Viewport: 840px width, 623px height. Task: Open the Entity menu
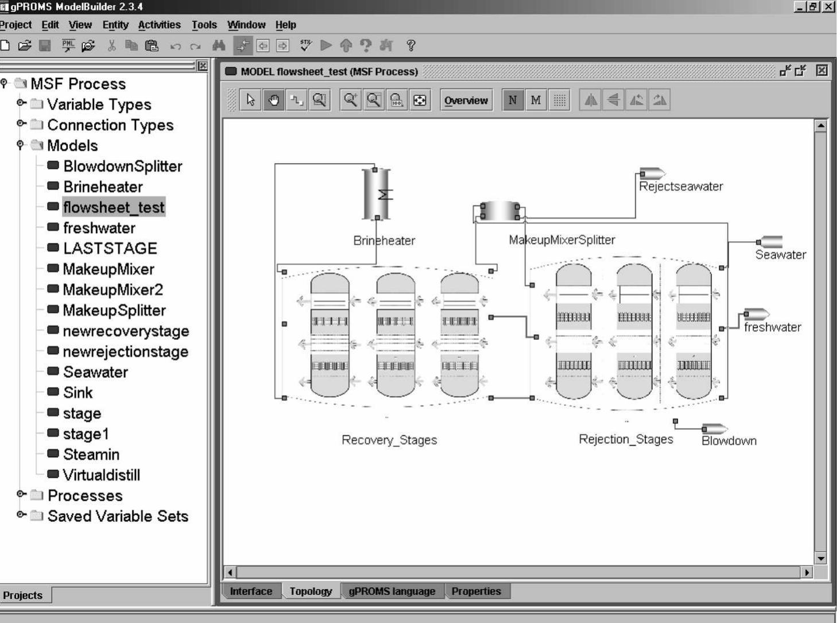[115, 25]
